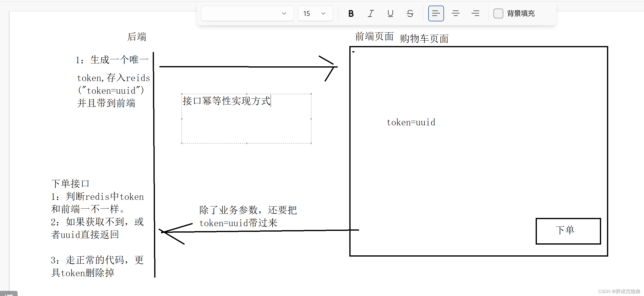The height and width of the screenshot is (296, 644).
Task: Click the text 2：如果获取不到，或
Action: click(x=98, y=222)
